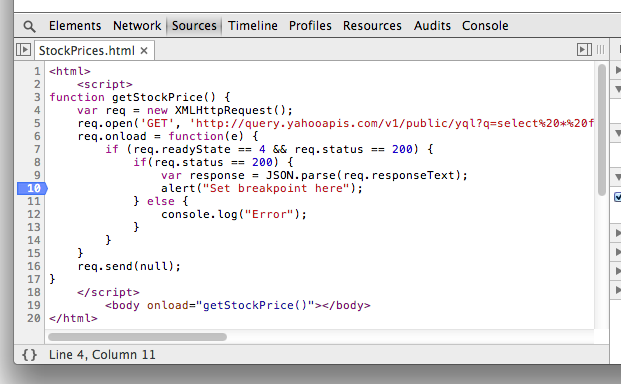Click the req.send(null); code line

click(129, 266)
